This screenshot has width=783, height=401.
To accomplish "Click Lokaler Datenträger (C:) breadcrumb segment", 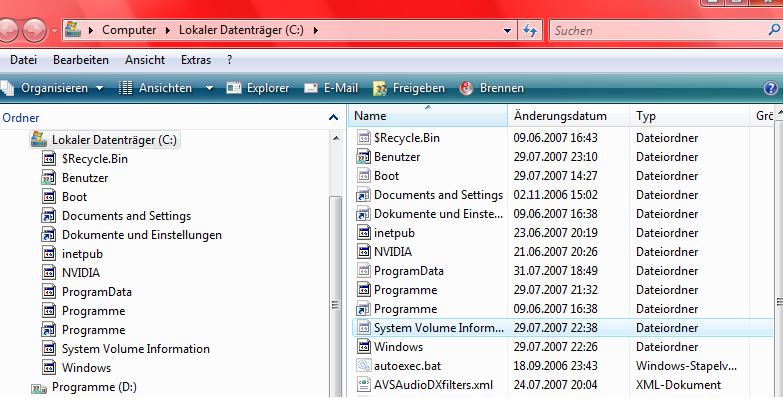I will [x=241, y=30].
